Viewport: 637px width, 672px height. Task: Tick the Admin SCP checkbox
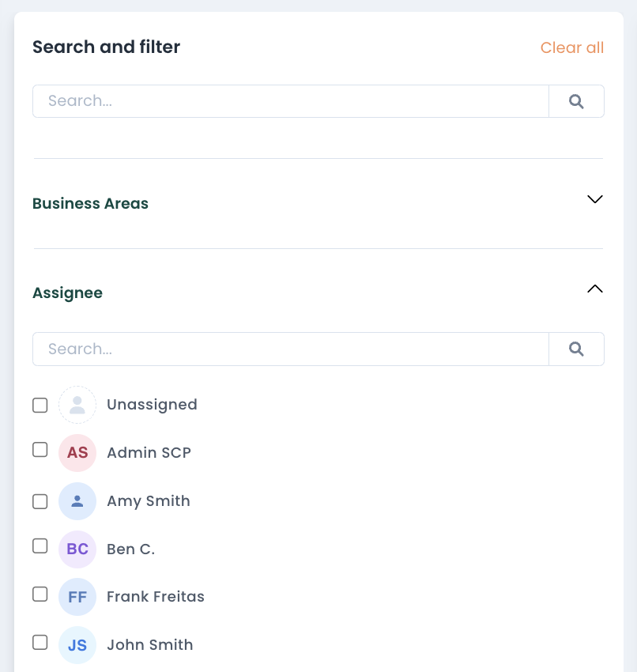(x=40, y=450)
